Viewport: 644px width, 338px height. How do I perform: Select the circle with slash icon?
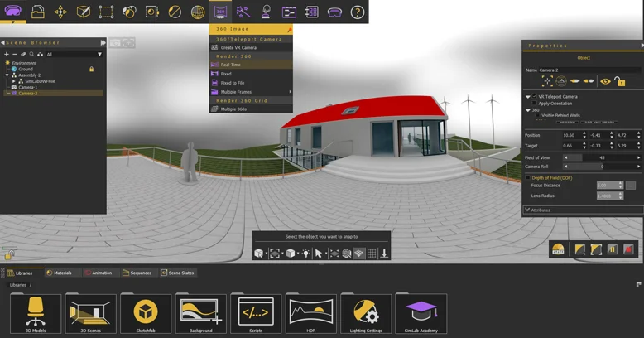point(175,12)
